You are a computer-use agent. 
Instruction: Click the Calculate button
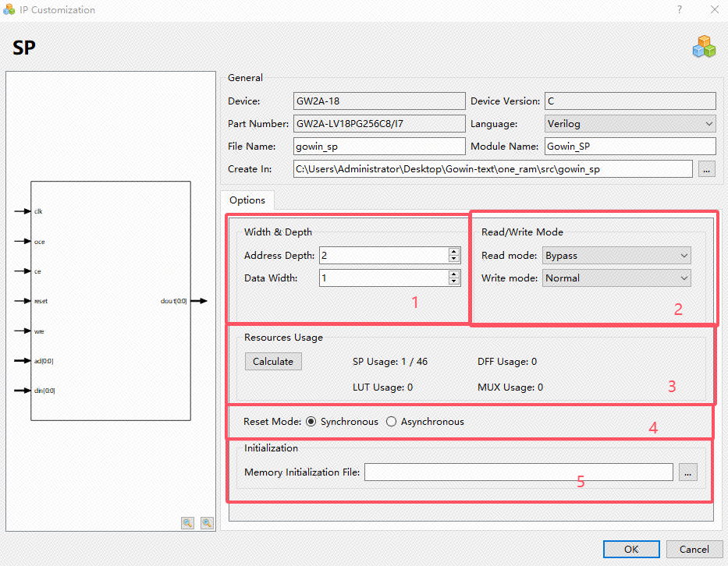[273, 362]
